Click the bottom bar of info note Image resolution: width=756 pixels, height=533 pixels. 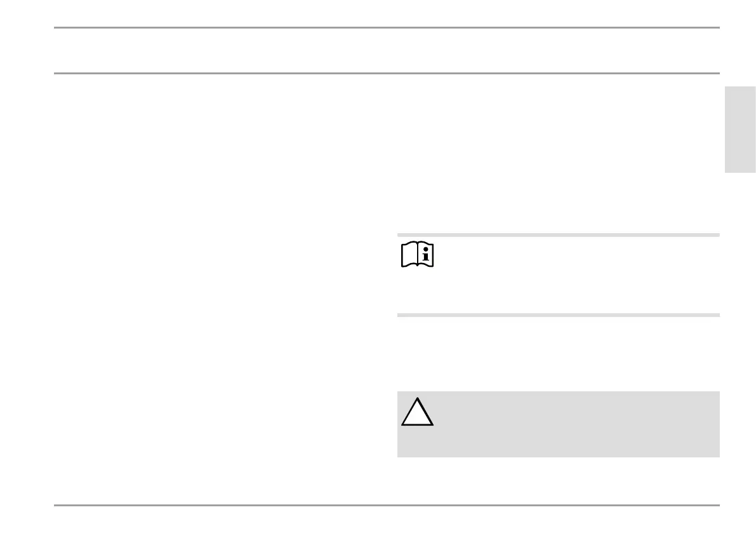pyautogui.click(x=559, y=315)
